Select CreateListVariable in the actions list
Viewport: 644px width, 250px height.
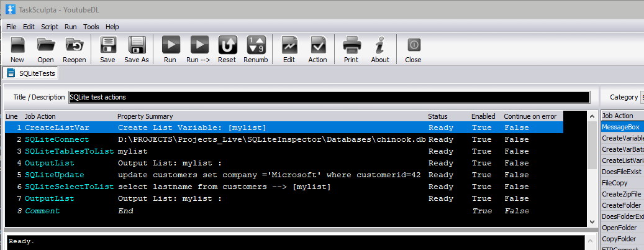(x=622, y=160)
